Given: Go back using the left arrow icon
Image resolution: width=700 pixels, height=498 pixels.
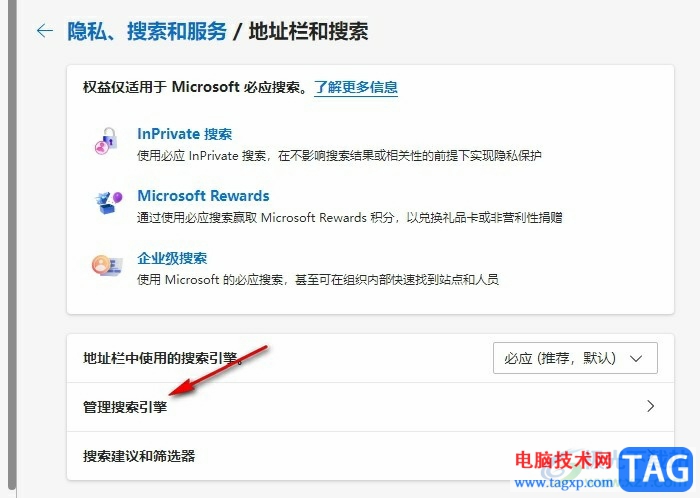Looking at the screenshot, I should [45, 31].
